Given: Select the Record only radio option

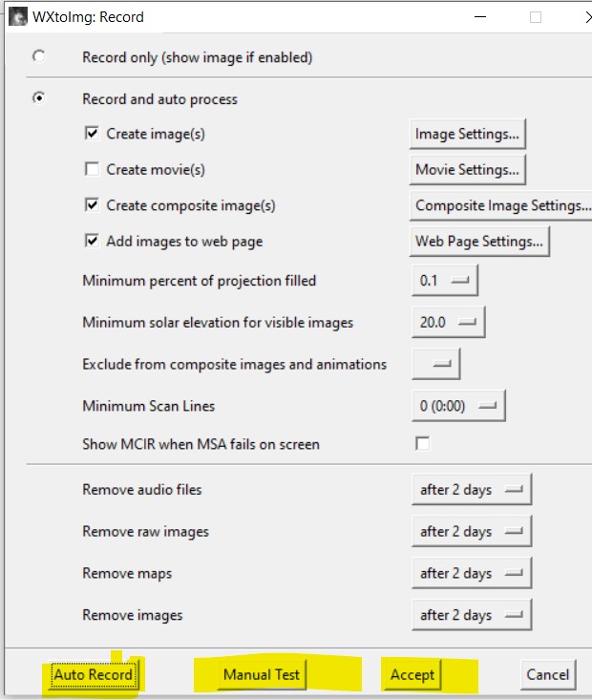Looking at the screenshot, I should click(39, 56).
